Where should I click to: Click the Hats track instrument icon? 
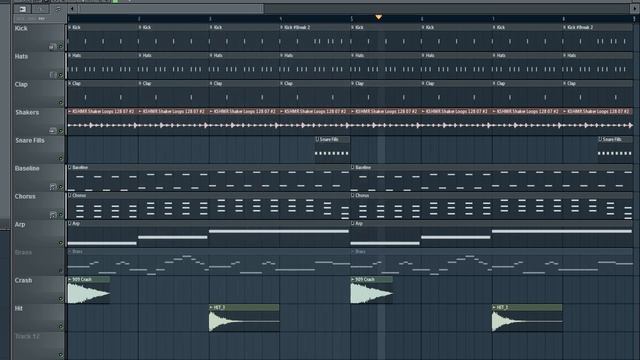(x=52, y=75)
